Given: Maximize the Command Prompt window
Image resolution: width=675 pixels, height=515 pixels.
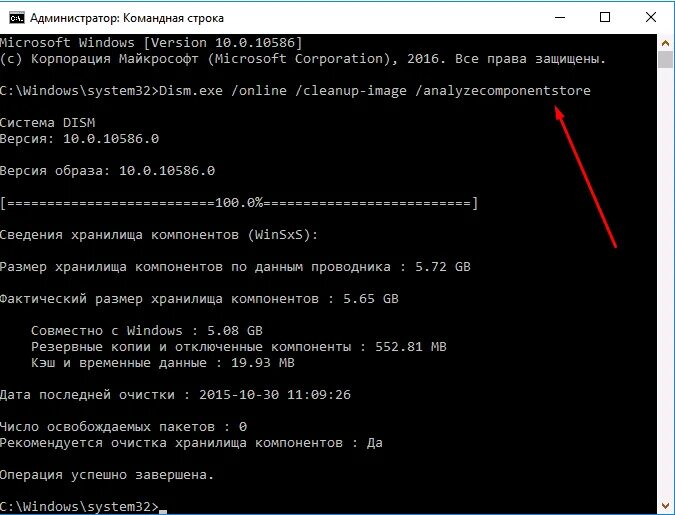Looking at the screenshot, I should 605,18.
